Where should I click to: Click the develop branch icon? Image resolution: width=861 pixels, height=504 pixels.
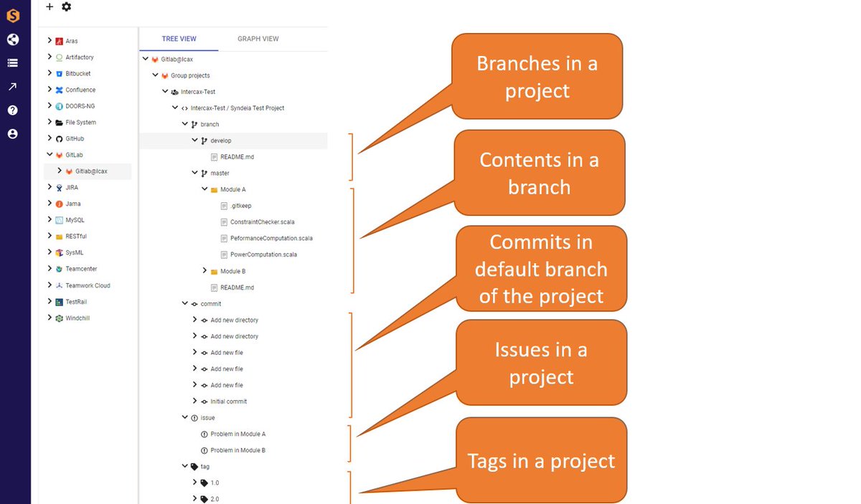[x=204, y=141]
